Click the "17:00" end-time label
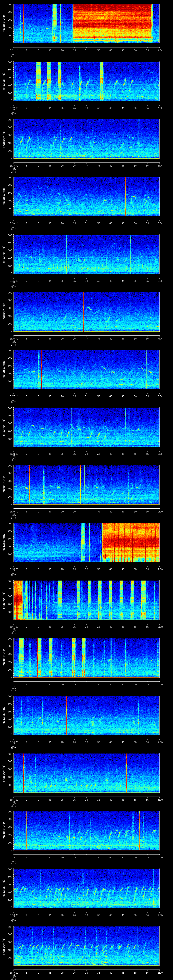 point(160,915)
